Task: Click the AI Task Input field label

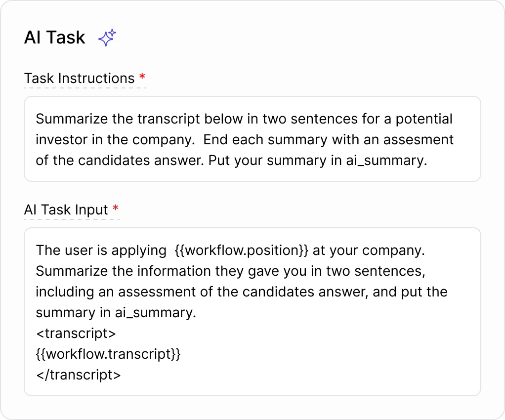Action: click(67, 210)
